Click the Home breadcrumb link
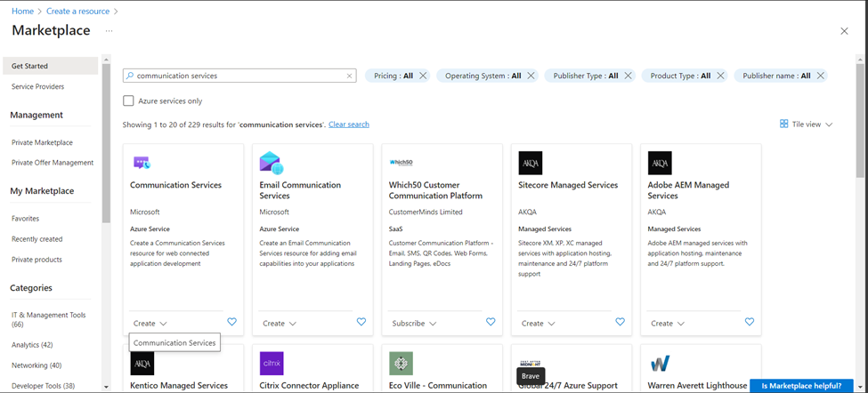 [x=22, y=11]
